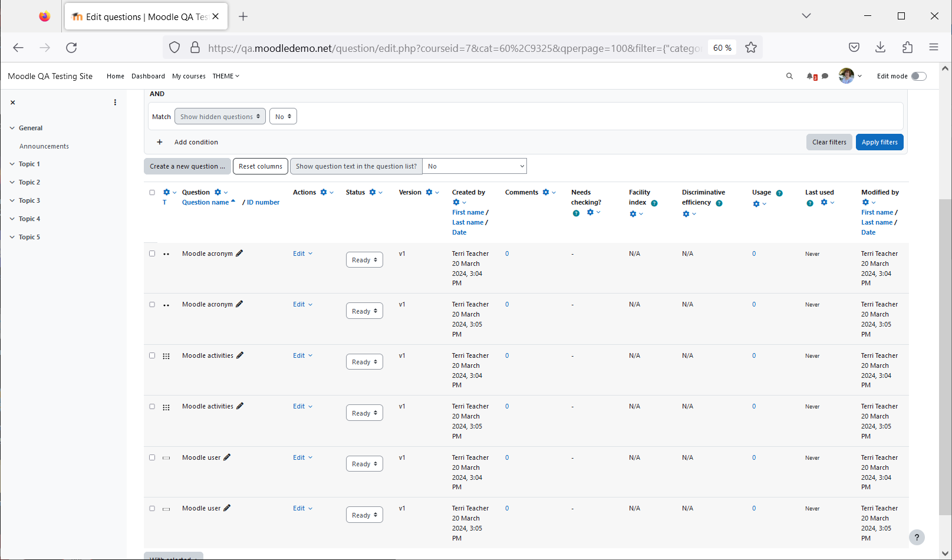Click the Clear filters button
Image resolution: width=952 pixels, height=560 pixels.
pos(829,142)
